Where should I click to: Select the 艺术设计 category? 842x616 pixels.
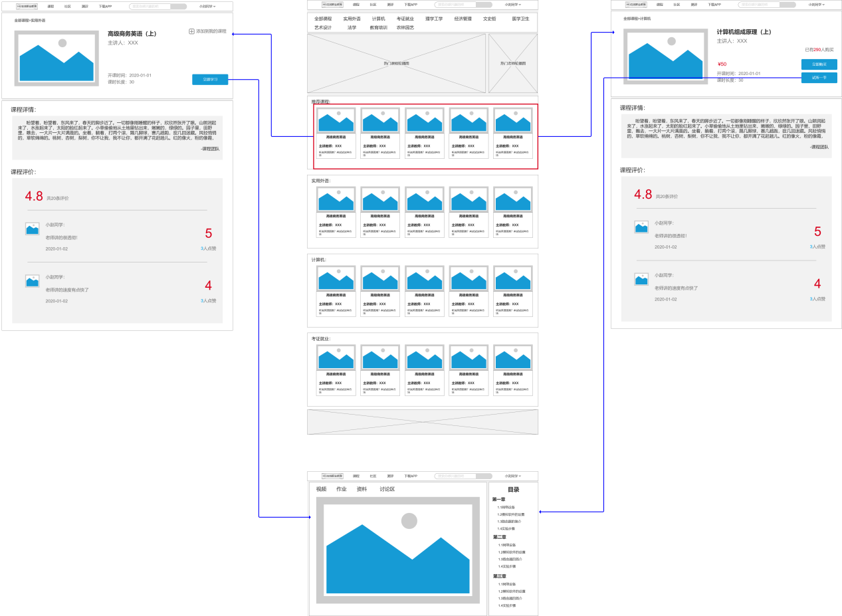pos(323,28)
